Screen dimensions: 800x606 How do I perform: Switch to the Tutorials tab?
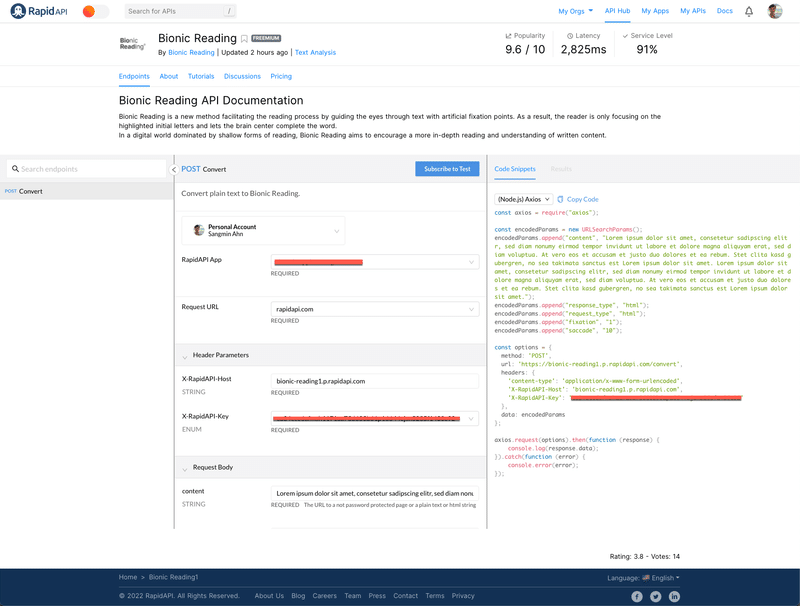point(201,77)
